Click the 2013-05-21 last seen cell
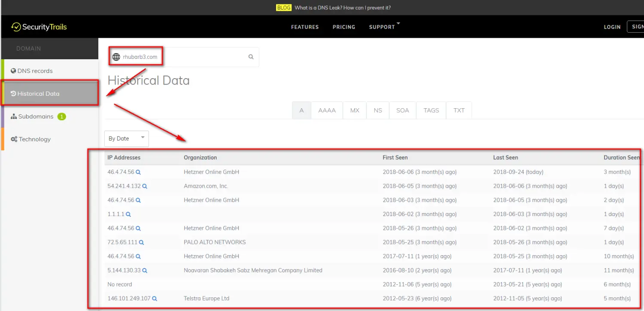Screen dimensions: 644x311 click(528, 284)
